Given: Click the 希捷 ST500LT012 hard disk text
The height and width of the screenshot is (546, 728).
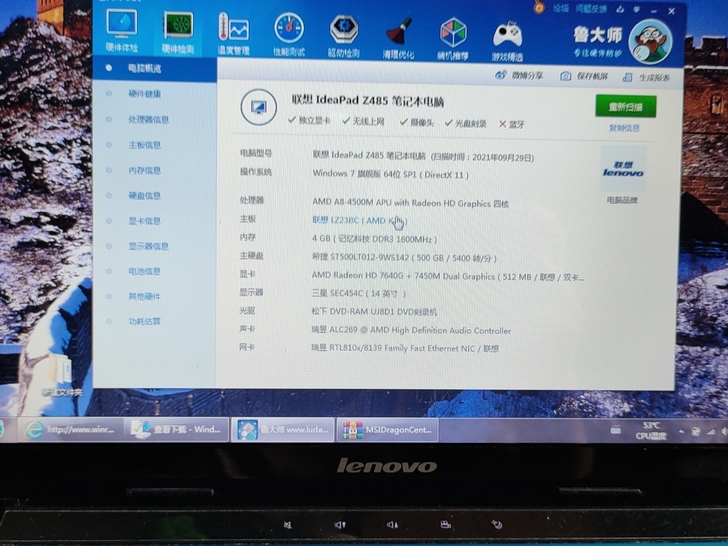Looking at the screenshot, I should point(404,257).
